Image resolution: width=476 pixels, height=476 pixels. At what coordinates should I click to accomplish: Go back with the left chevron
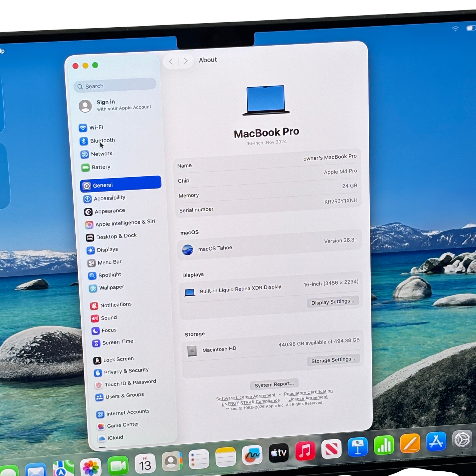point(171,61)
